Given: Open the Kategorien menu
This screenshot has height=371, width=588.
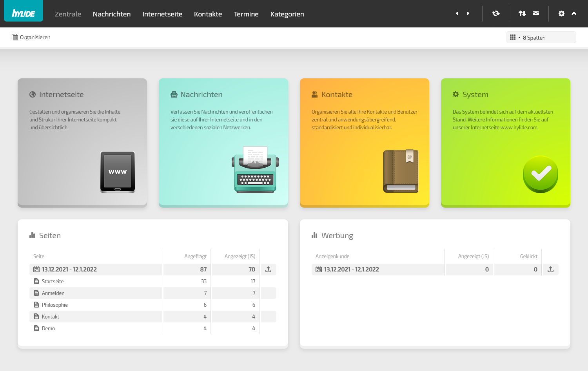Looking at the screenshot, I should [287, 14].
